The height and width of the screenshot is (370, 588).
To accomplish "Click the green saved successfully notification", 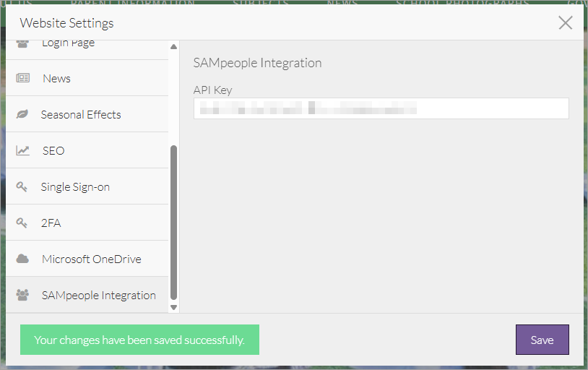I will pos(139,340).
